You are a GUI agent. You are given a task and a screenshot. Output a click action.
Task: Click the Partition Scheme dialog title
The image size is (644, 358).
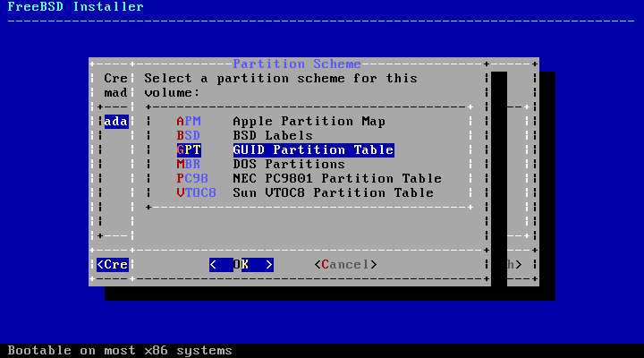[x=297, y=64]
